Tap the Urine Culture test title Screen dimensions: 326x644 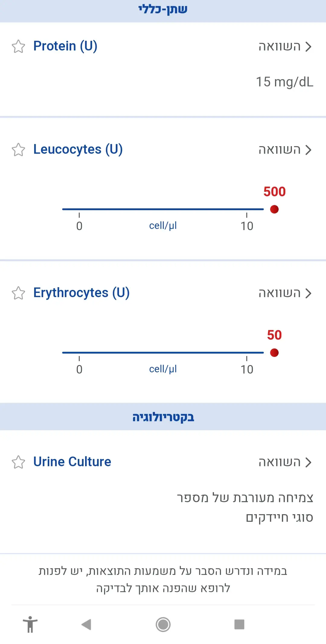[72, 462]
